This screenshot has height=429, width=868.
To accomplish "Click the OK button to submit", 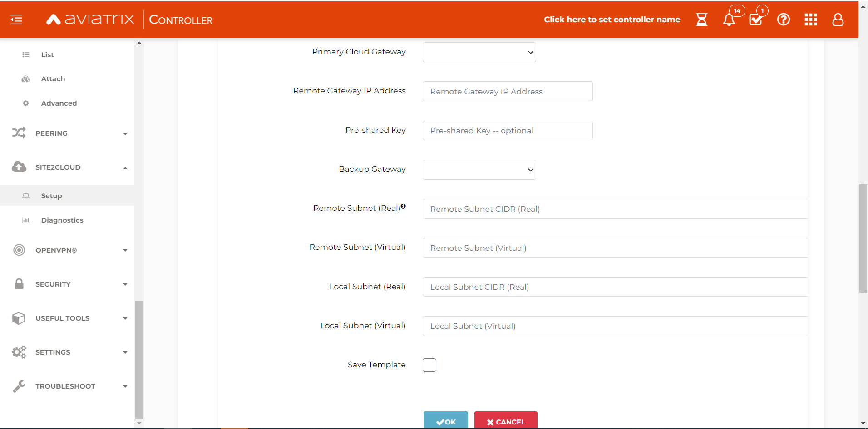I will pos(445,421).
